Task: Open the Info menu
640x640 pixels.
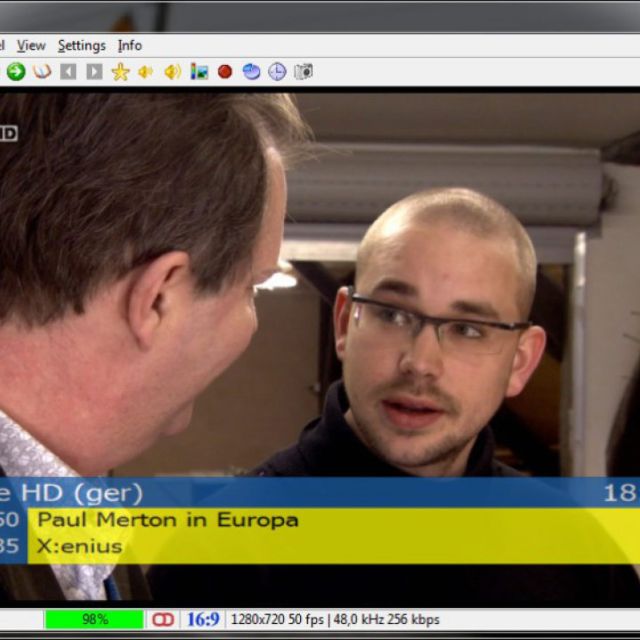Action: [130, 45]
